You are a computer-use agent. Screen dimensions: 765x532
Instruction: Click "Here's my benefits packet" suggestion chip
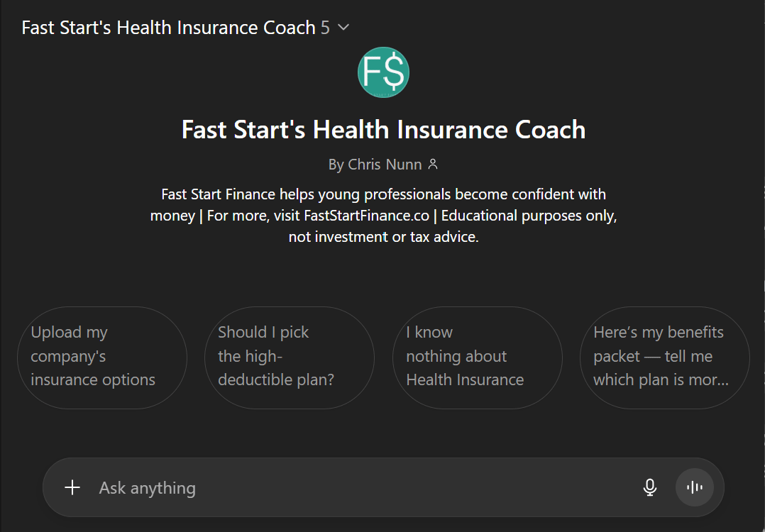pyautogui.click(x=664, y=357)
